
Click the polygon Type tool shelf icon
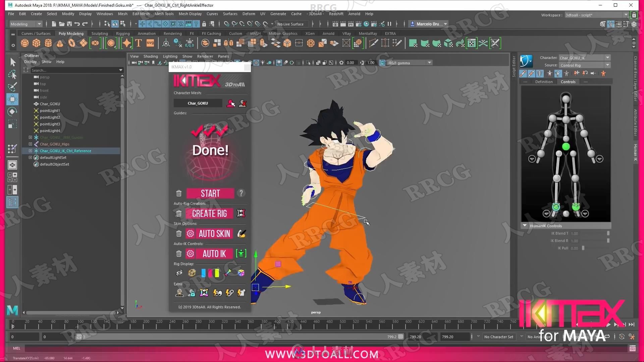tap(139, 43)
